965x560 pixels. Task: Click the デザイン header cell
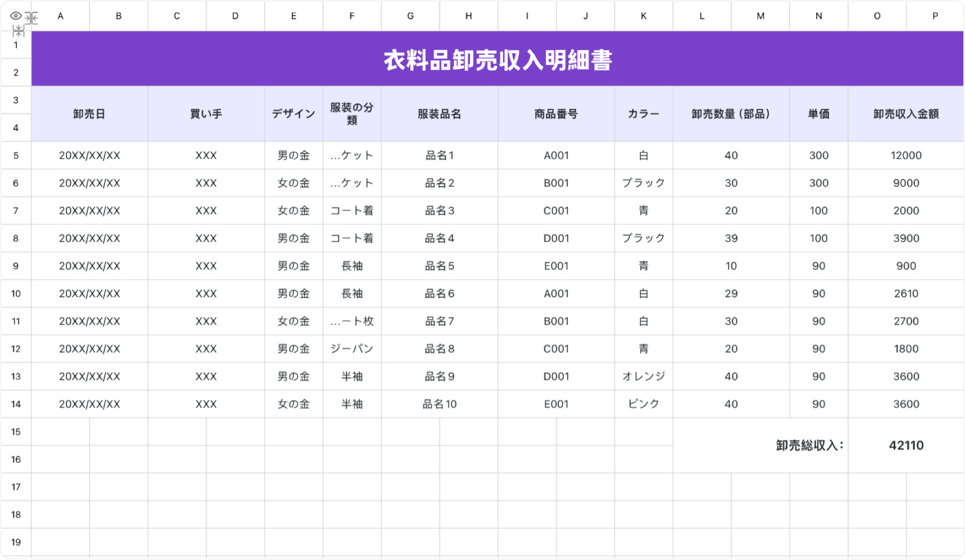coord(294,114)
